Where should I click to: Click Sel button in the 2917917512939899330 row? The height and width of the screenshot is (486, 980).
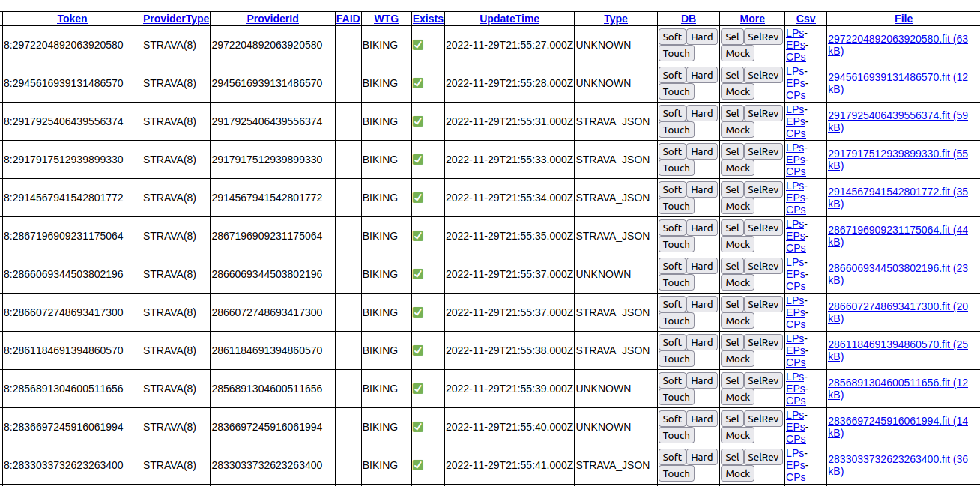(732, 152)
